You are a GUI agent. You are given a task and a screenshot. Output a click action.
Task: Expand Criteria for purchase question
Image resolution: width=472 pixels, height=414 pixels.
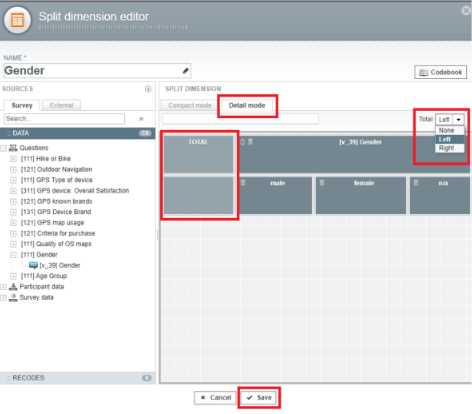[x=13, y=234]
